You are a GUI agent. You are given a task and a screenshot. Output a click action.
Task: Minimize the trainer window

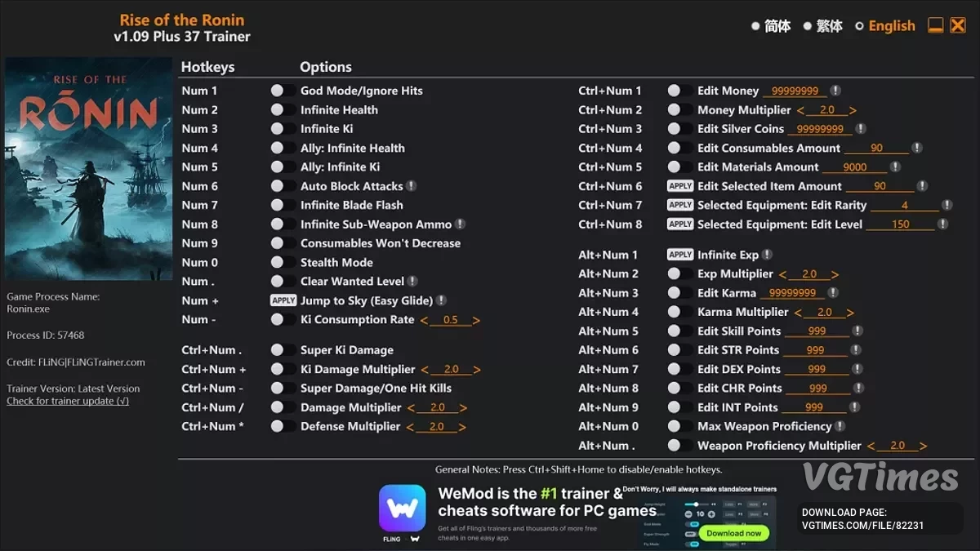point(936,25)
